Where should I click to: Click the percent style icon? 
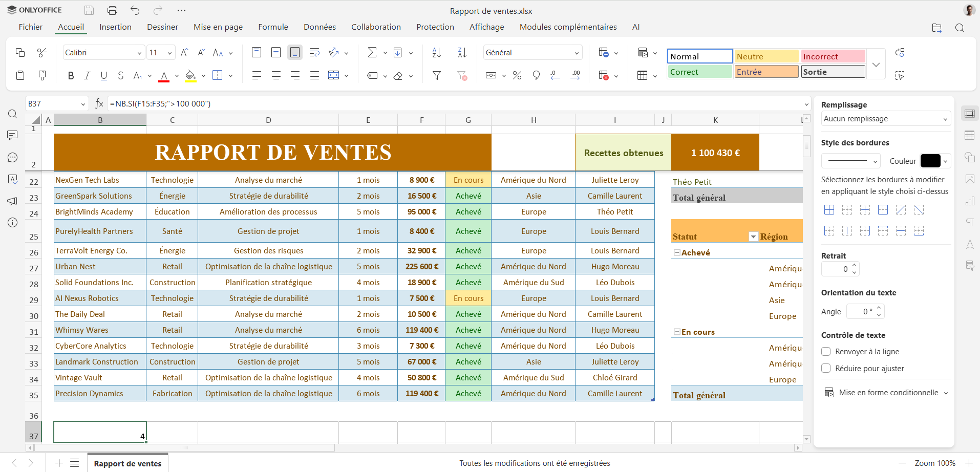pyautogui.click(x=517, y=76)
